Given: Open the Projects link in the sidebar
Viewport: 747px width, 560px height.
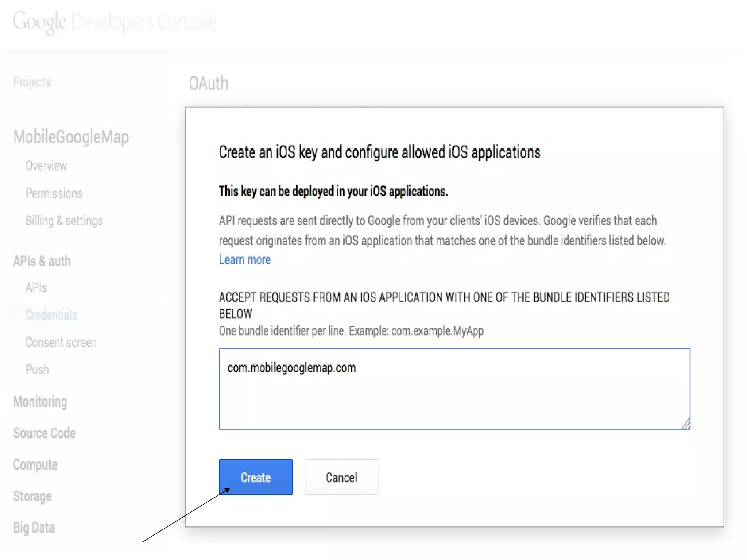Looking at the screenshot, I should tap(32, 82).
